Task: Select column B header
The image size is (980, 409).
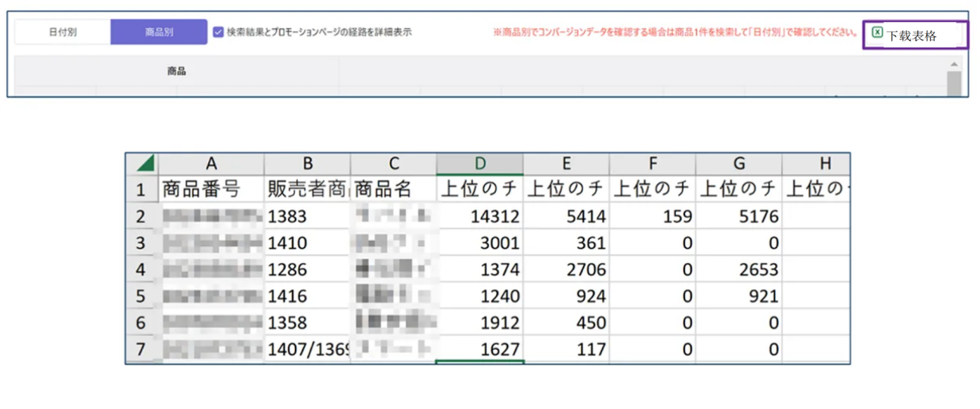Action: [307, 164]
